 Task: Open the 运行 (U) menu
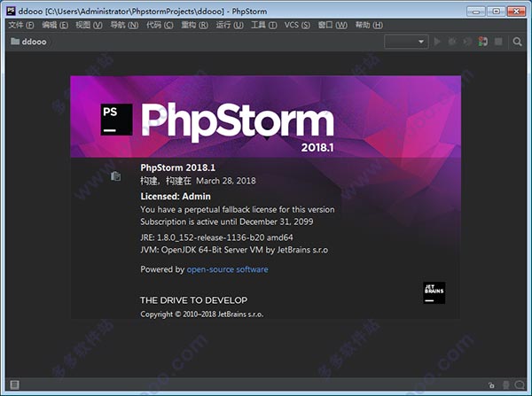[230, 25]
